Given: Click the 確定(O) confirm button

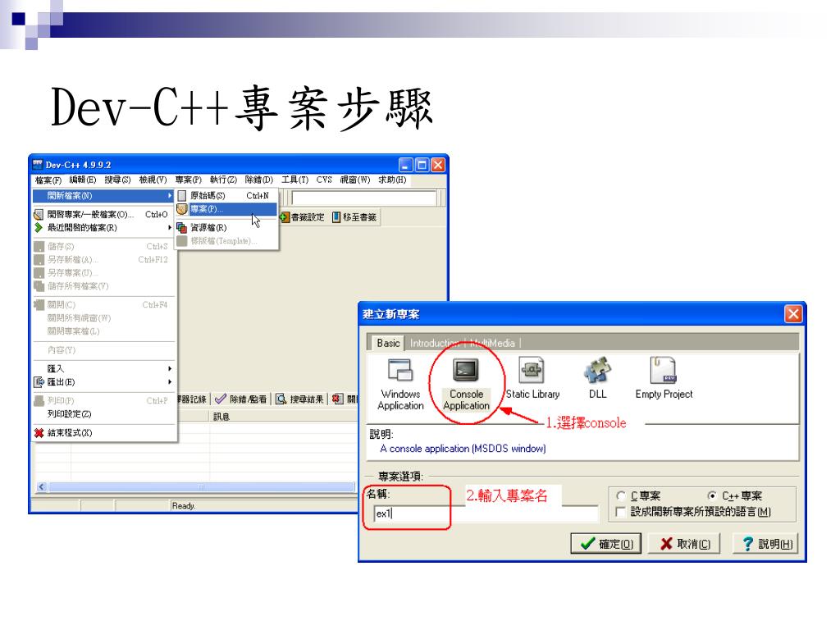Looking at the screenshot, I should point(606,544).
